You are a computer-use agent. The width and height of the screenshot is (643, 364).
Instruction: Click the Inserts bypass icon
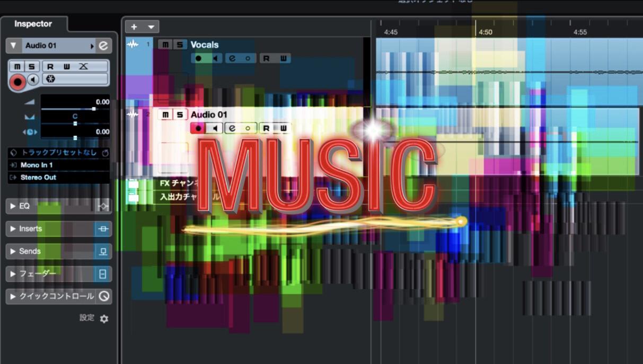[x=103, y=229]
